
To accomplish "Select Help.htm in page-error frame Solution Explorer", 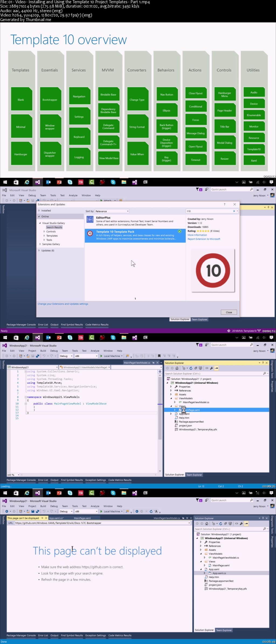I will click(x=214, y=577).
